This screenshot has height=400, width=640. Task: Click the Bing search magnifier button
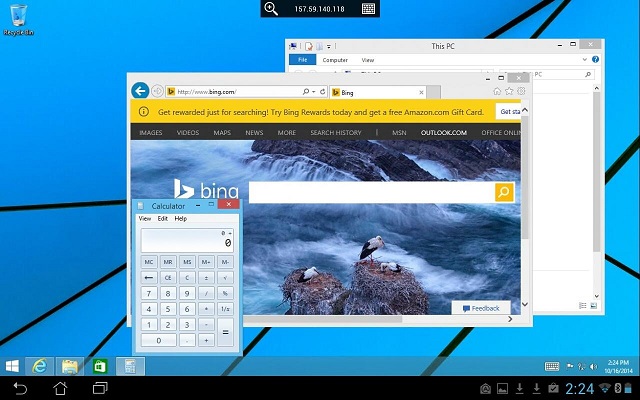point(504,192)
